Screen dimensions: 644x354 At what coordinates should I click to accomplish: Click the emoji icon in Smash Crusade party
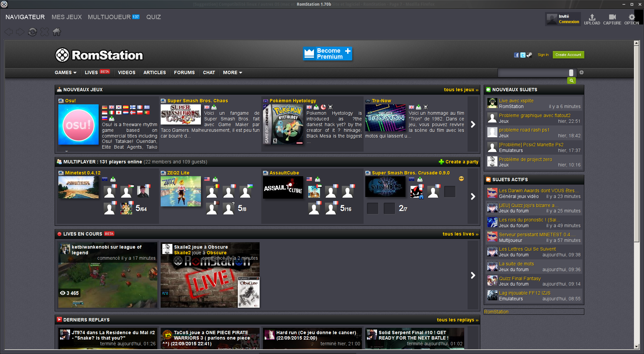tap(461, 179)
